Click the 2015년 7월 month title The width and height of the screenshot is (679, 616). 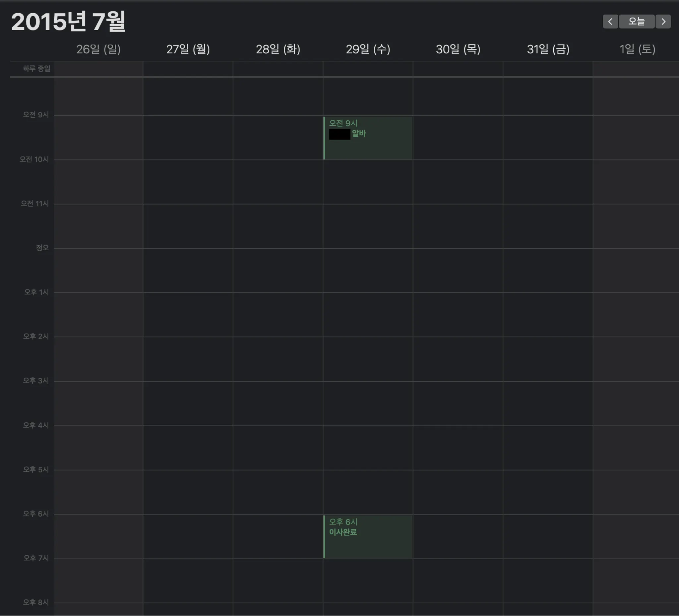click(68, 22)
